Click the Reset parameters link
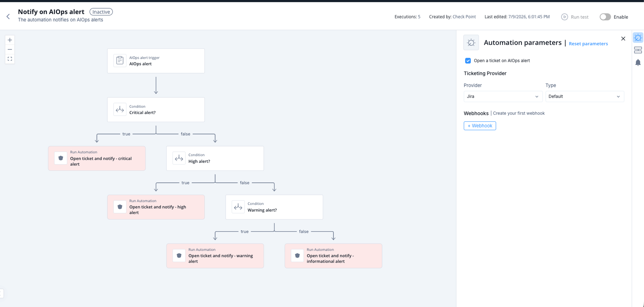This screenshot has height=307, width=644. [x=588, y=44]
